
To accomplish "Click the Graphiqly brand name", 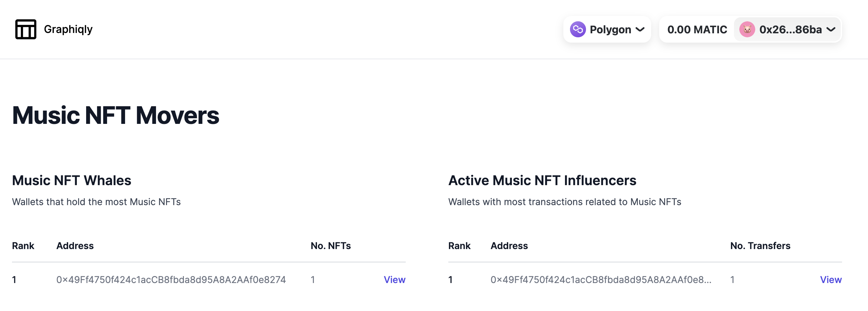I will 68,29.
